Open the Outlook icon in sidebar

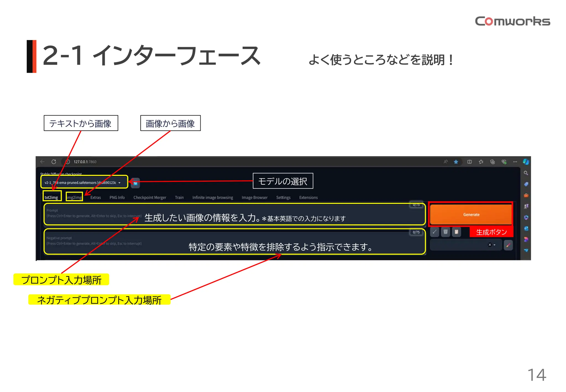click(x=526, y=228)
